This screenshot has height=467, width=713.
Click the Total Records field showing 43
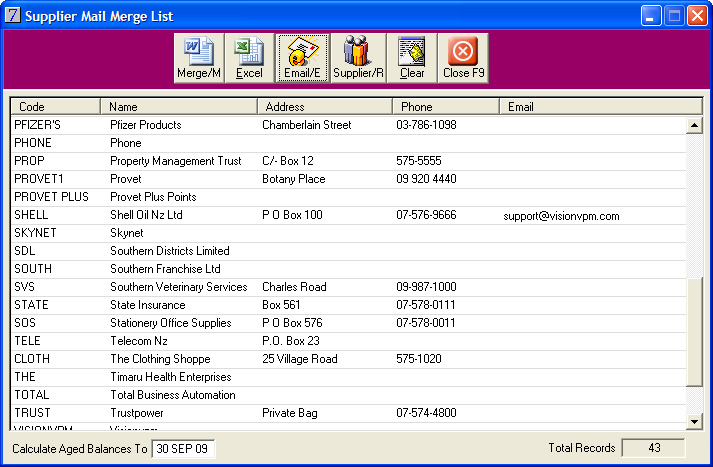point(653,448)
